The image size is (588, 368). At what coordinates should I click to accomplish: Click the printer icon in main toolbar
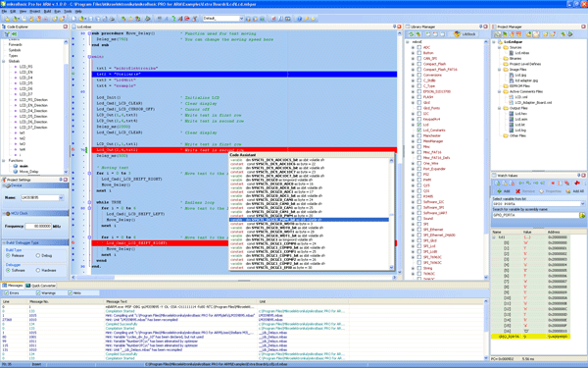point(112,19)
